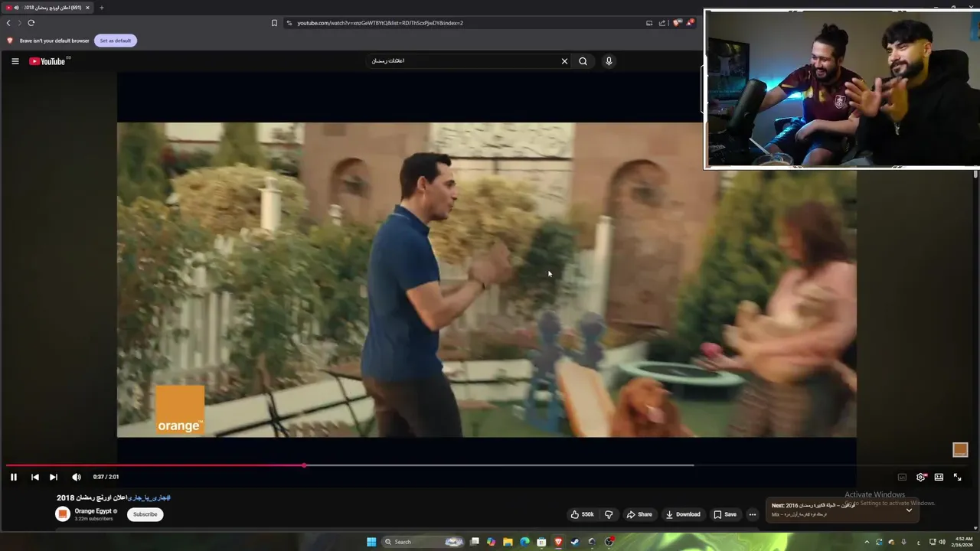Expand the Next playlist panel chevron

[909, 510]
